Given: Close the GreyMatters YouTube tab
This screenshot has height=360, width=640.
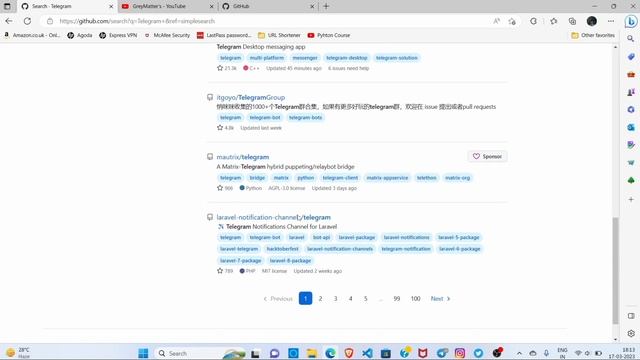Looking at the screenshot, I should 211,7.
